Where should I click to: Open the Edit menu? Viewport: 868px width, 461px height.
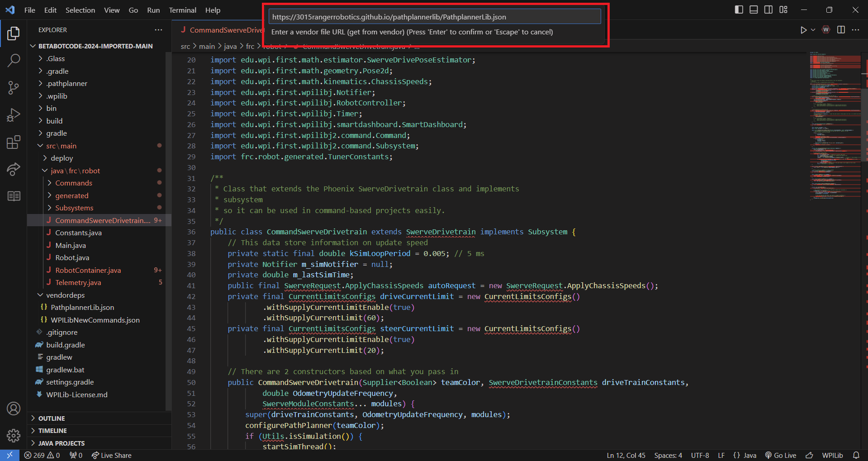tap(50, 10)
